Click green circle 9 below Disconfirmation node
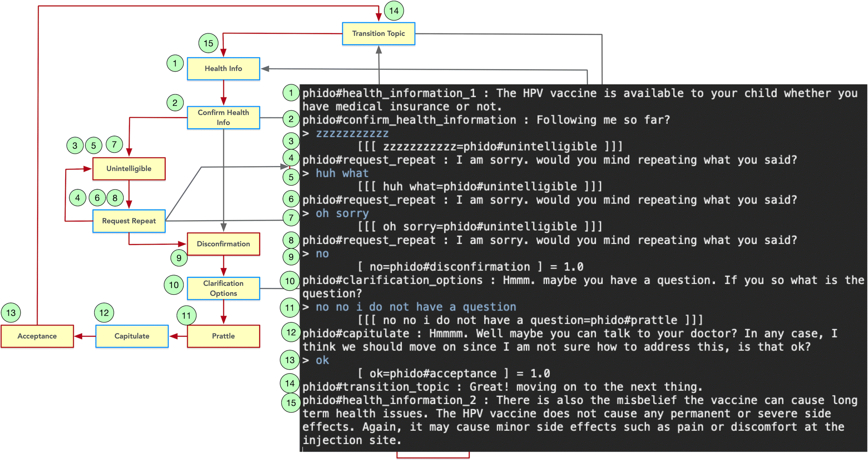The width and height of the screenshot is (868, 460). pyautogui.click(x=179, y=258)
